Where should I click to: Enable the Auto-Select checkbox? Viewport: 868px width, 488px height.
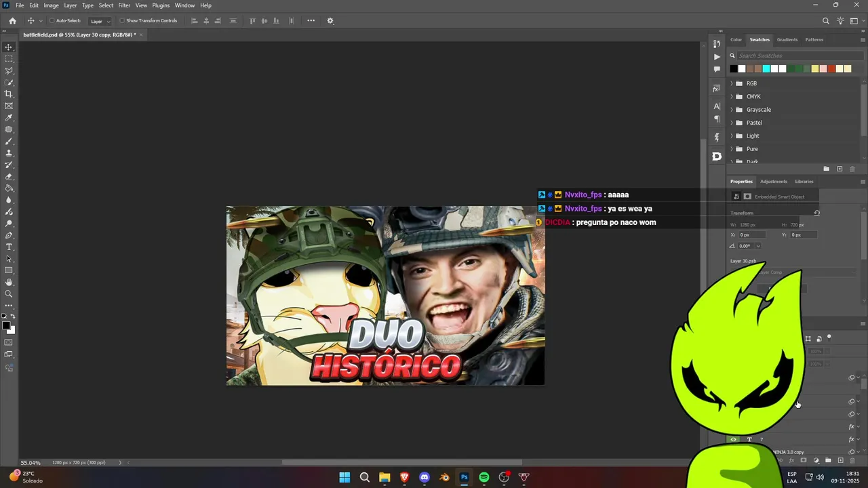click(52, 21)
